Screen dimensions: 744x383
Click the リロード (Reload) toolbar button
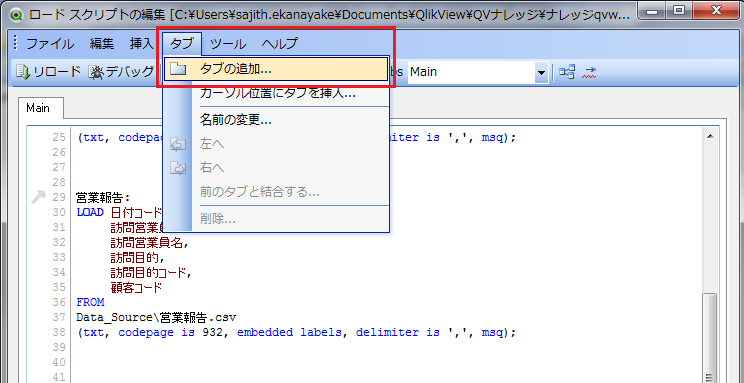[48, 72]
